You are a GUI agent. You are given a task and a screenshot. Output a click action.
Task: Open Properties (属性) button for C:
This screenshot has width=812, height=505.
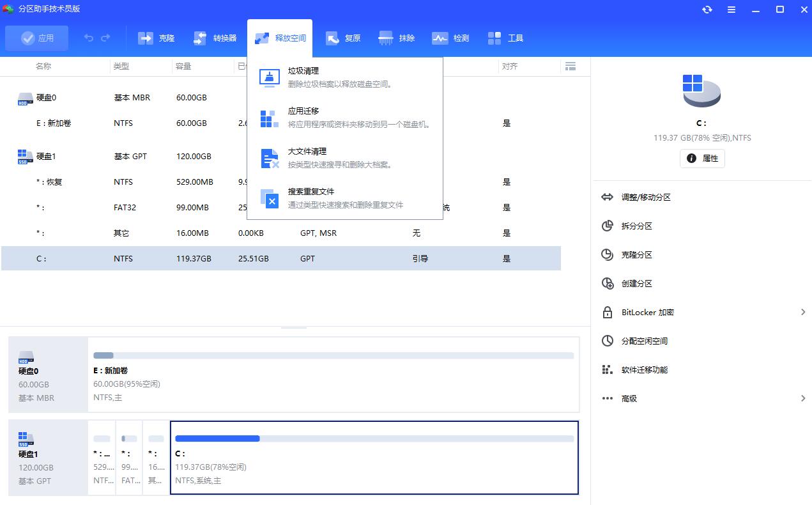[x=702, y=159]
